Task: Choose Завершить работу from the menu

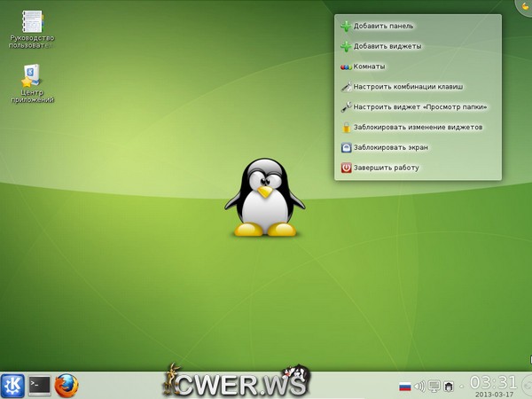Action: point(418,168)
